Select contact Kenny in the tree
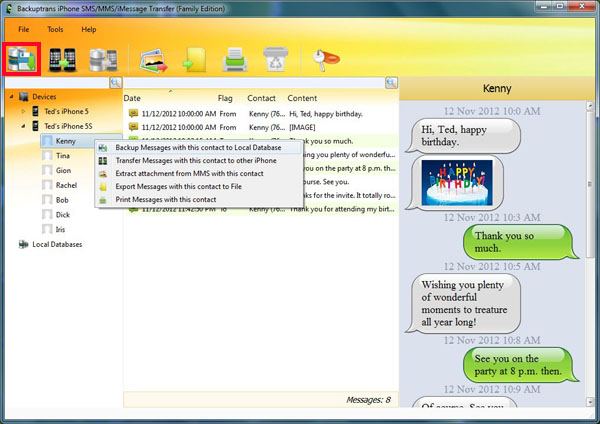The width and height of the screenshot is (600, 424). (65, 141)
